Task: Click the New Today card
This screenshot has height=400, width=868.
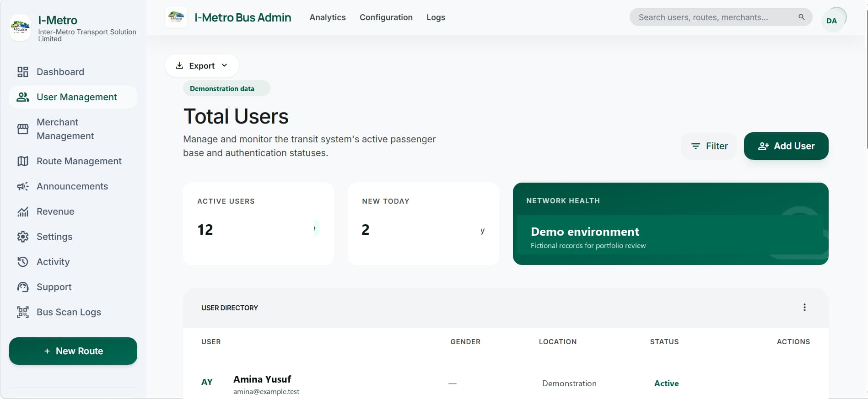Action: point(423,224)
